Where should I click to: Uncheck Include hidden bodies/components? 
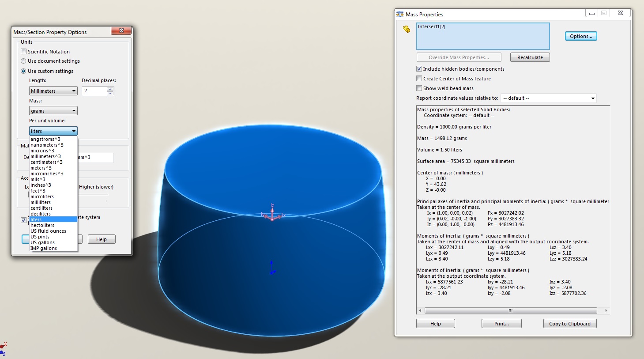[x=419, y=68]
